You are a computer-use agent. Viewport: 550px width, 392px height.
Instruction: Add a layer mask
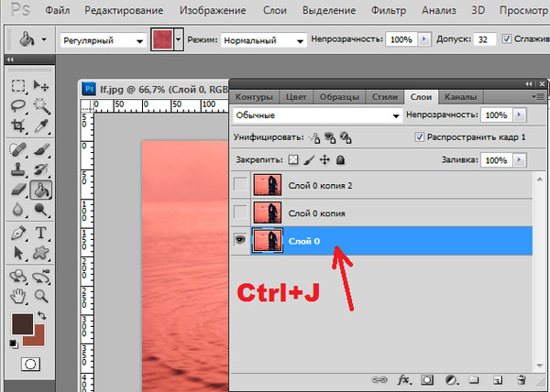click(x=427, y=380)
